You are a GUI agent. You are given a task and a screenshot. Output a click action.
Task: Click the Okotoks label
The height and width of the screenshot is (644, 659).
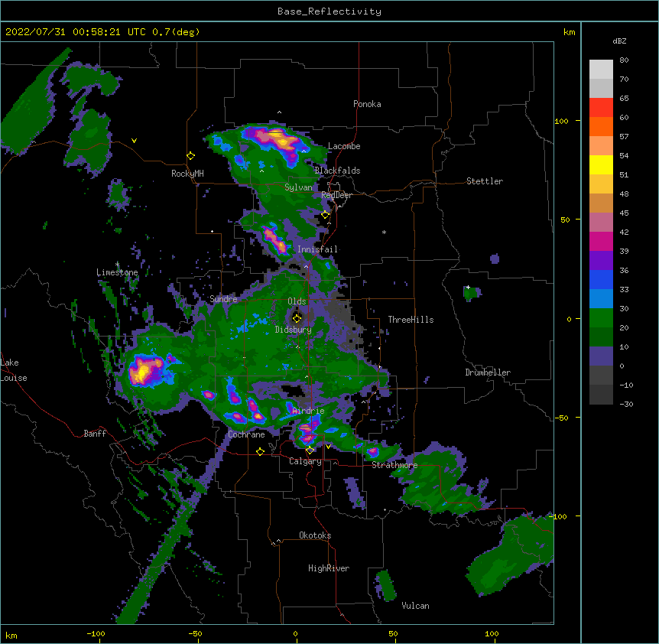click(315, 535)
